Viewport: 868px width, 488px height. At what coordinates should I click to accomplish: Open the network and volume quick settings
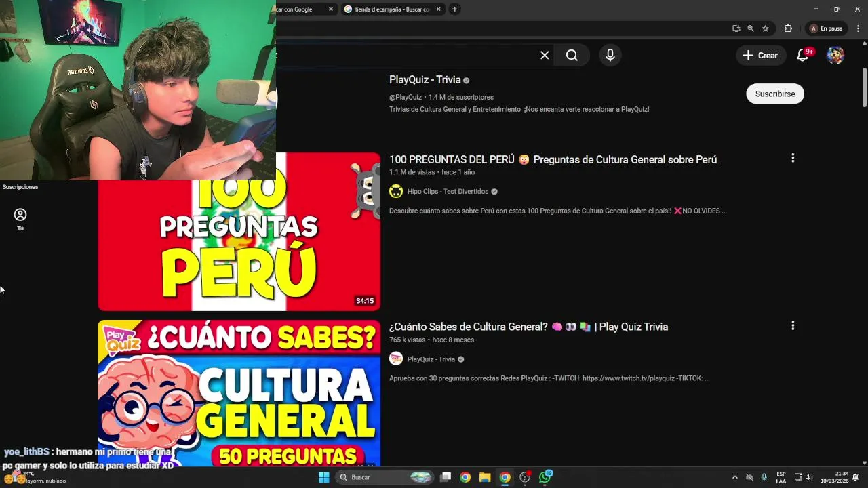click(803, 477)
